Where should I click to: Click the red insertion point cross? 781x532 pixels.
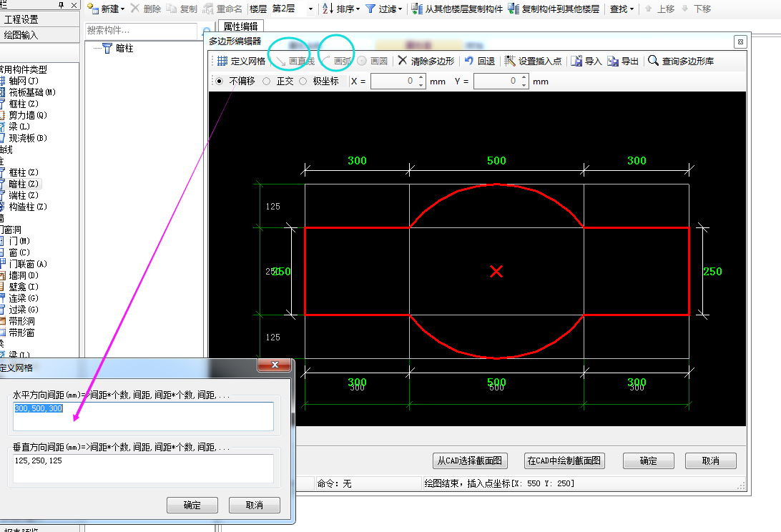point(496,272)
